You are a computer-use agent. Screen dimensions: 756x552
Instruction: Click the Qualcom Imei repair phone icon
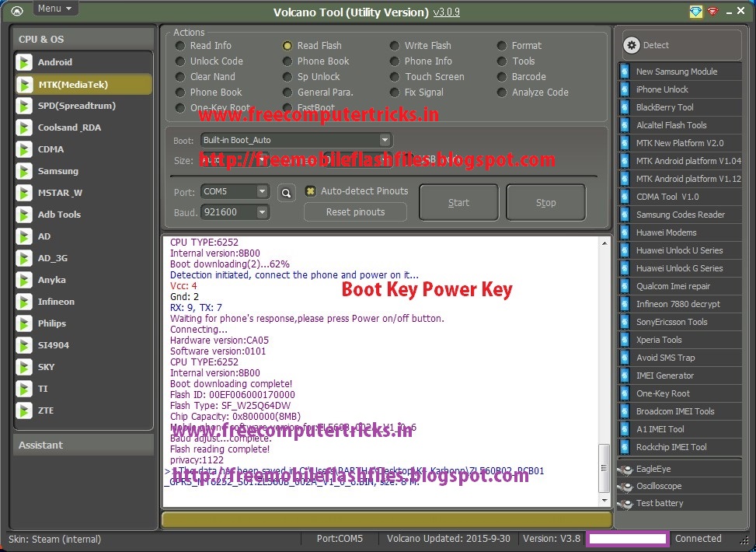tap(625, 286)
